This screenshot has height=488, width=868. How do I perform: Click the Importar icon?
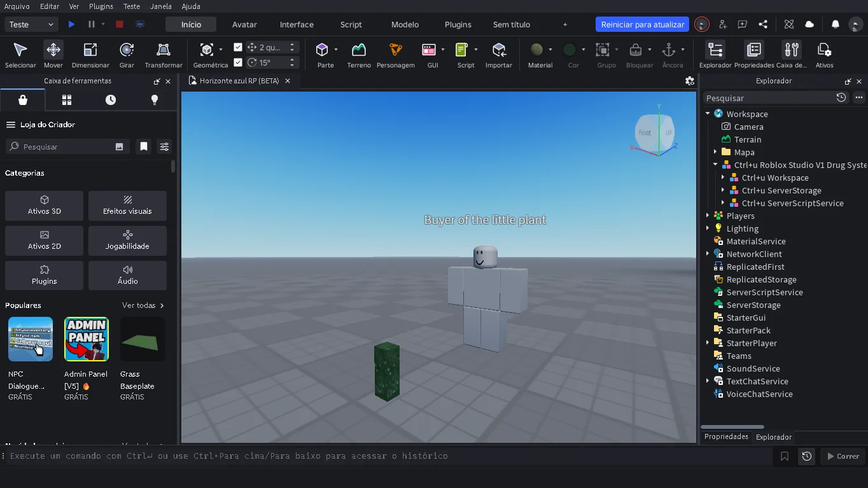[x=499, y=50]
